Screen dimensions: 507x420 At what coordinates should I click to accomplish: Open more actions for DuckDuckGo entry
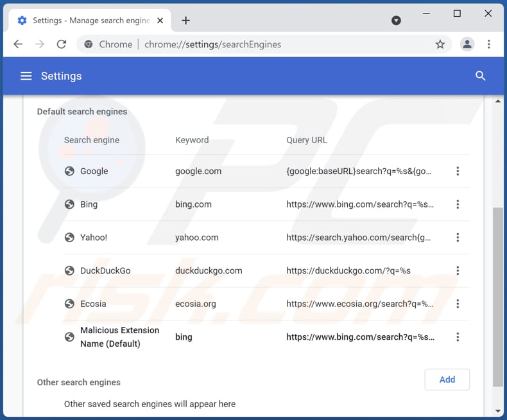pos(458,270)
